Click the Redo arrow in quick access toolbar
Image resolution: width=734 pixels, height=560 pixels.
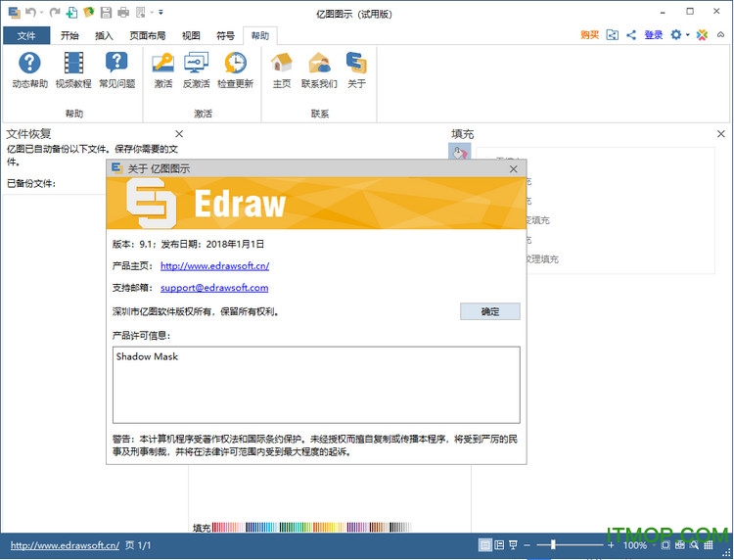pyautogui.click(x=55, y=12)
